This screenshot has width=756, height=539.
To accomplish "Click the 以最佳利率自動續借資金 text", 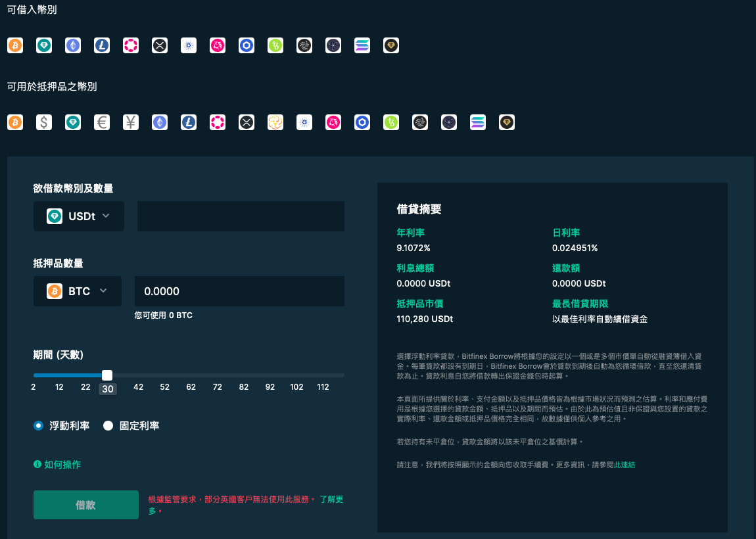I will pos(600,319).
